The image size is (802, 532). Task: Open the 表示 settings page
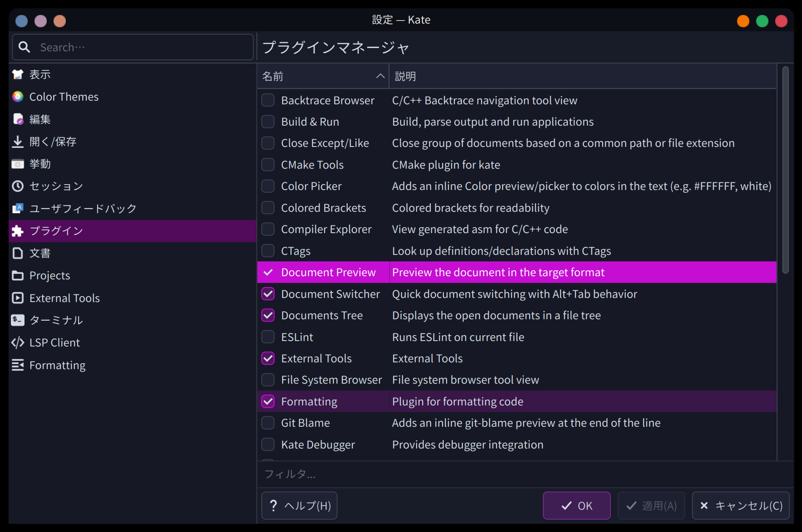coord(133,74)
